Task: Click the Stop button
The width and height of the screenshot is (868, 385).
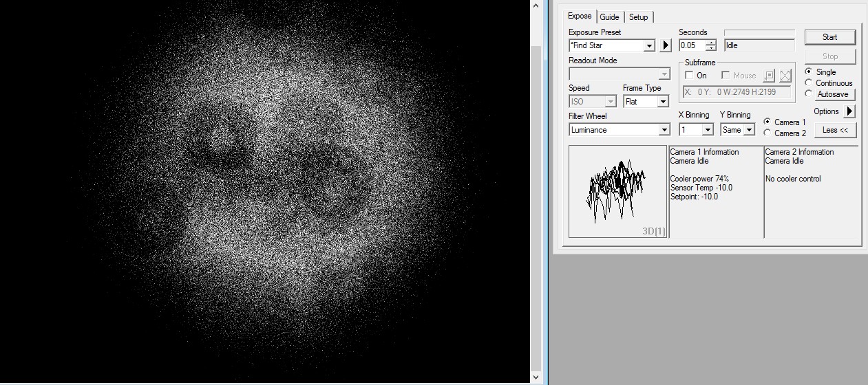Action: click(x=830, y=56)
